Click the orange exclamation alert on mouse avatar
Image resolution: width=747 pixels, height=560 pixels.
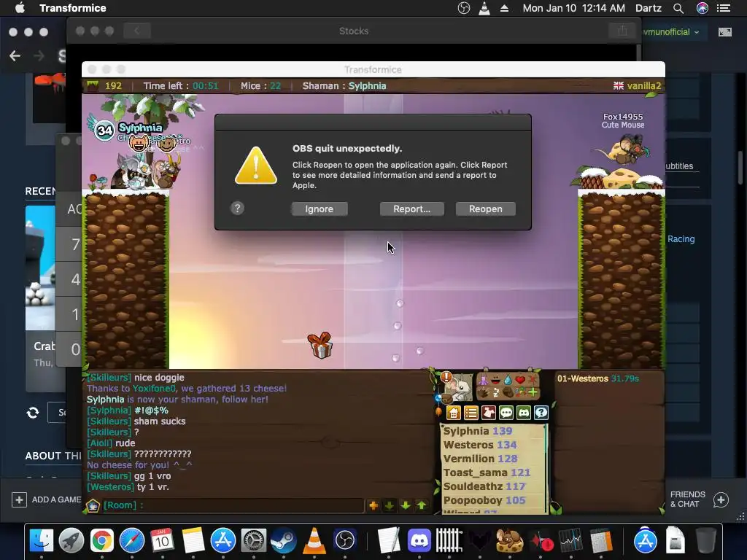[446, 377]
